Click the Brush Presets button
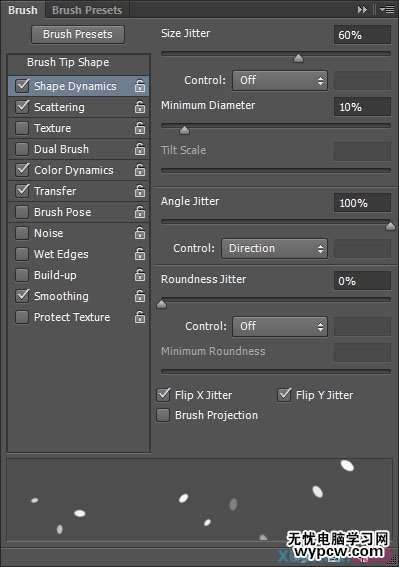Image resolution: width=399 pixels, height=567 pixels. point(78,34)
